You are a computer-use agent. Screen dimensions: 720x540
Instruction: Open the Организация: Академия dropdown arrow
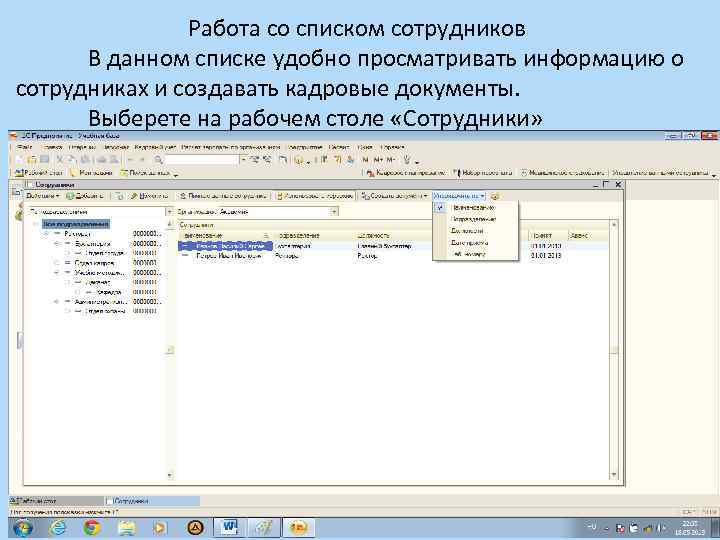(x=334, y=212)
